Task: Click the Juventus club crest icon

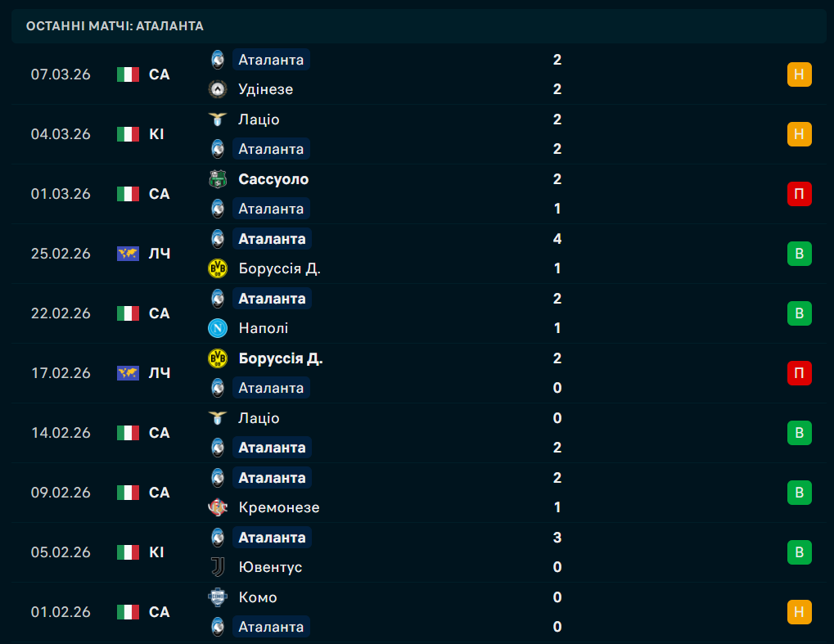Action: click(218, 567)
